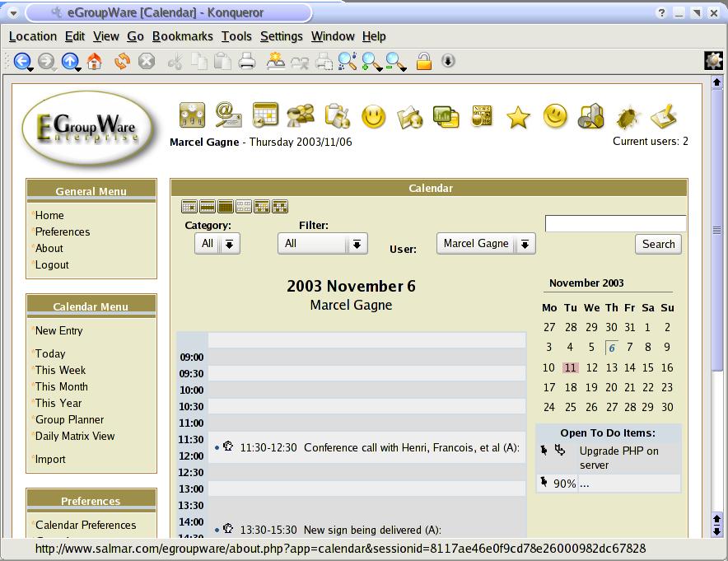Open the Filter dropdown
This screenshot has width=728, height=561.
point(323,244)
